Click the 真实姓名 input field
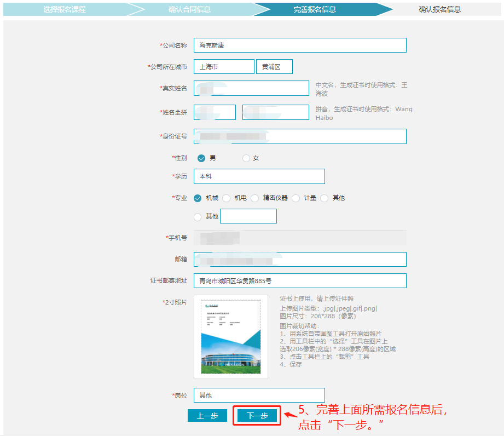Image resolution: width=504 pixels, height=436 pixels. pos(251,88)
